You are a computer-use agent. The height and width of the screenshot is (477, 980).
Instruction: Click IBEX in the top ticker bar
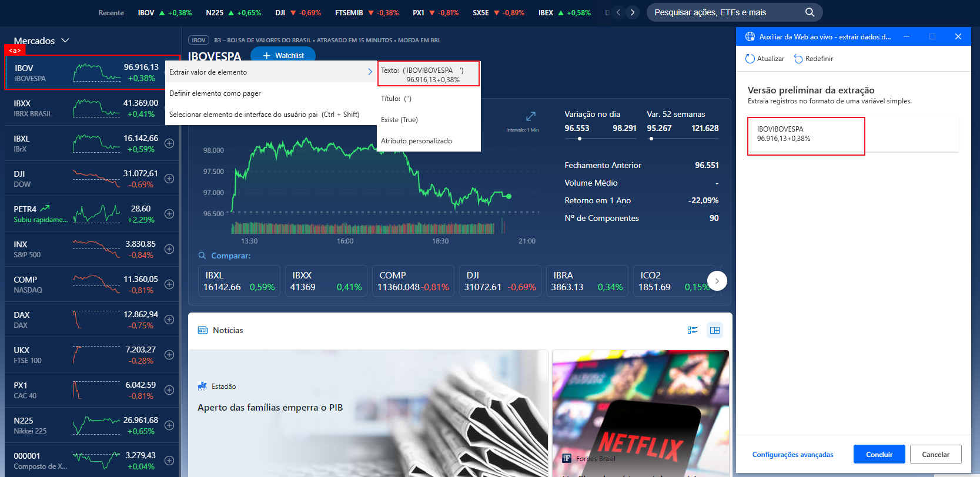tap(564, 12)
